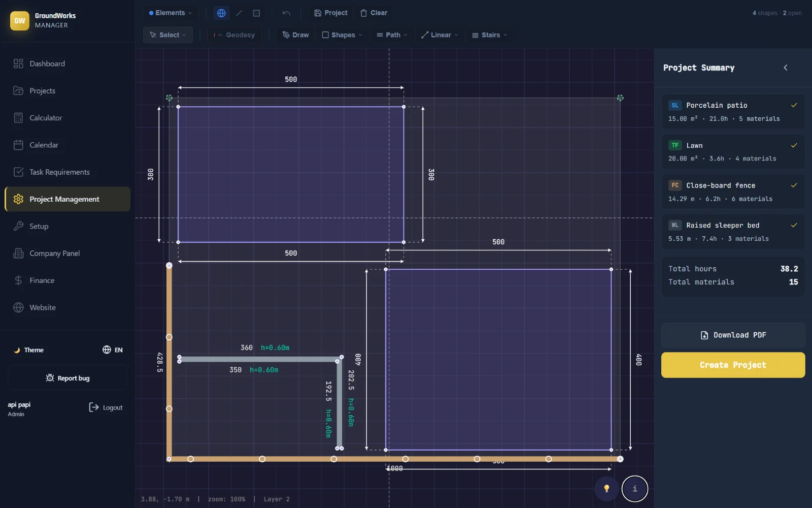Collapse the Project Summary panel
This screenshot has height=508, width=812.
pyautogui.click(x=786, y=68)
